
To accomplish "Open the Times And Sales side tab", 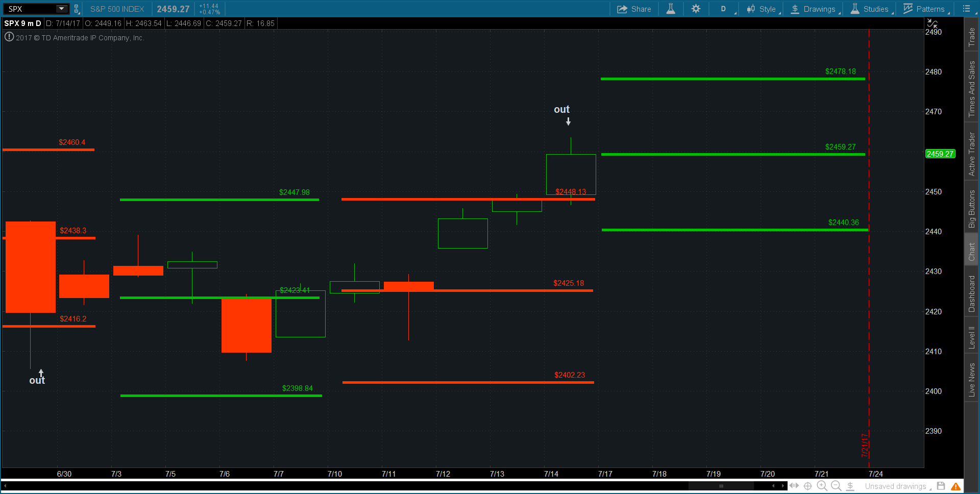I will [972, 89].
